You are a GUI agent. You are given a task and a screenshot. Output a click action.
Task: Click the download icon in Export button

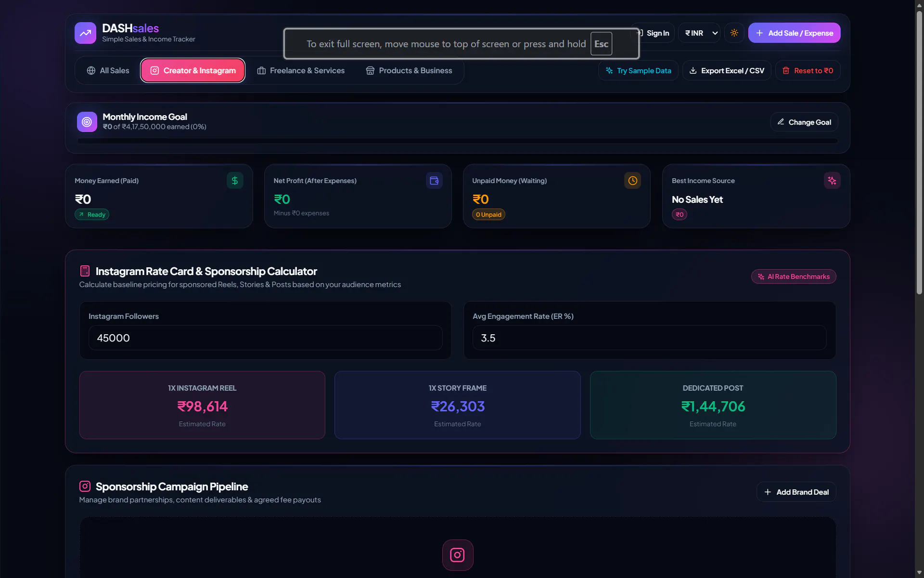coord(693,70)
